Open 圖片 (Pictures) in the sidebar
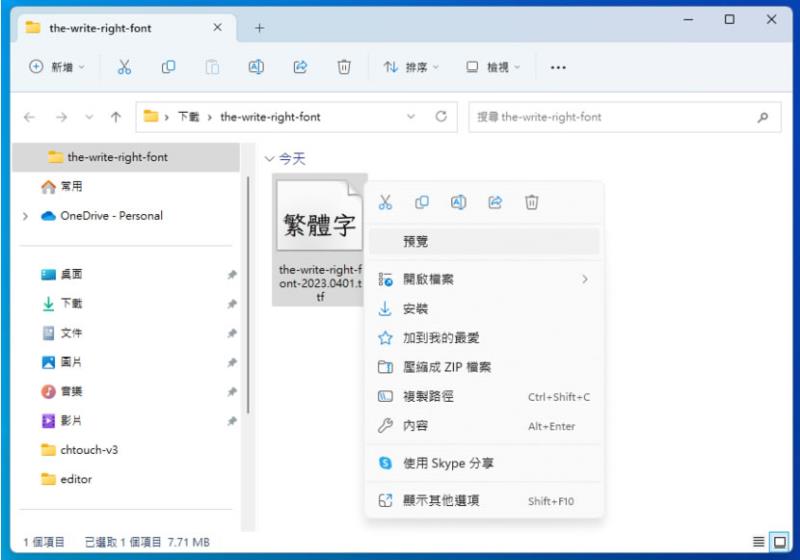 tap(126, 362)
